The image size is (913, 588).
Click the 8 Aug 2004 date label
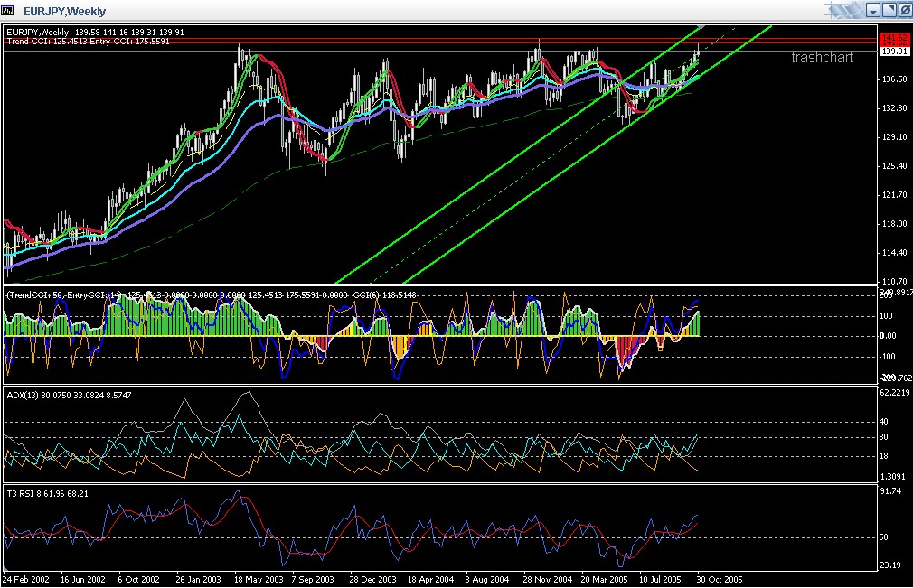click(x=487, y=580)
